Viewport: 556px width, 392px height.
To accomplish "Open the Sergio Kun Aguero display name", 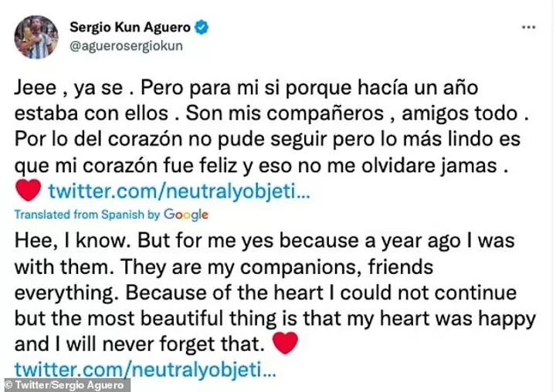I will pos(130,28).
